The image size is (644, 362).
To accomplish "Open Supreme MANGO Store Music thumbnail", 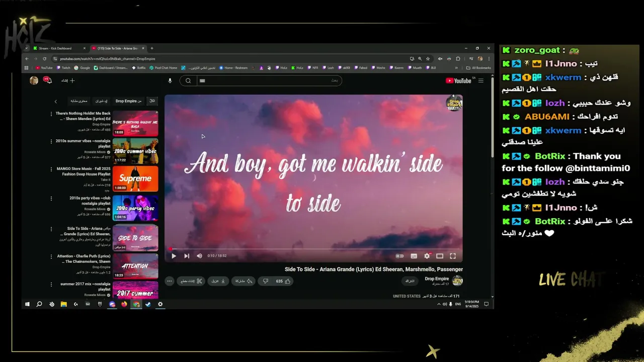I will pos(135,179).
